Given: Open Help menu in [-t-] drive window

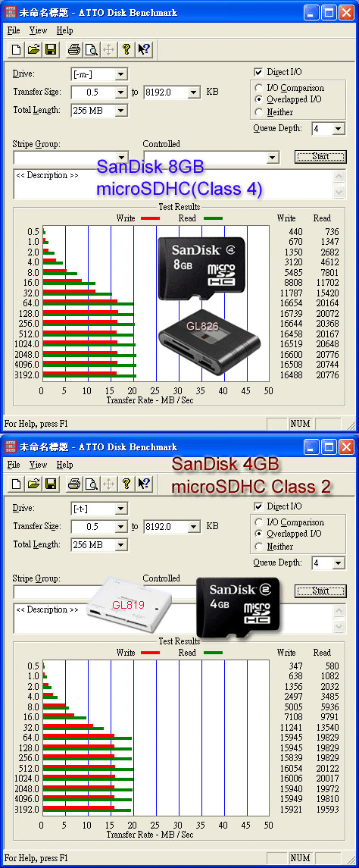Looking at the screenshot, I should 64,465.
